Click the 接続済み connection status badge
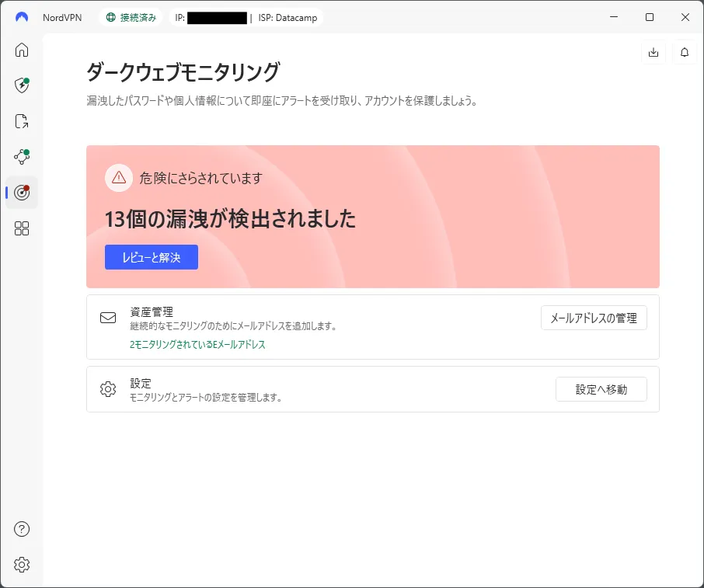 pos(130,17)
